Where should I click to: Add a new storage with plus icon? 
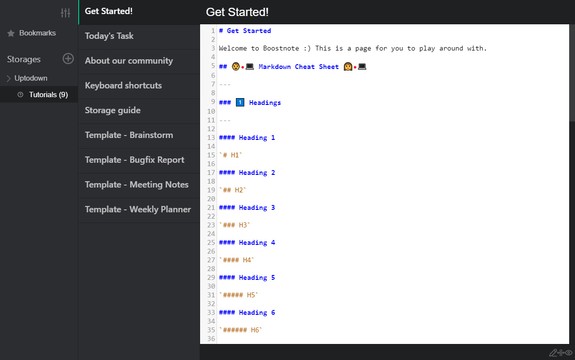coord(68,58)
